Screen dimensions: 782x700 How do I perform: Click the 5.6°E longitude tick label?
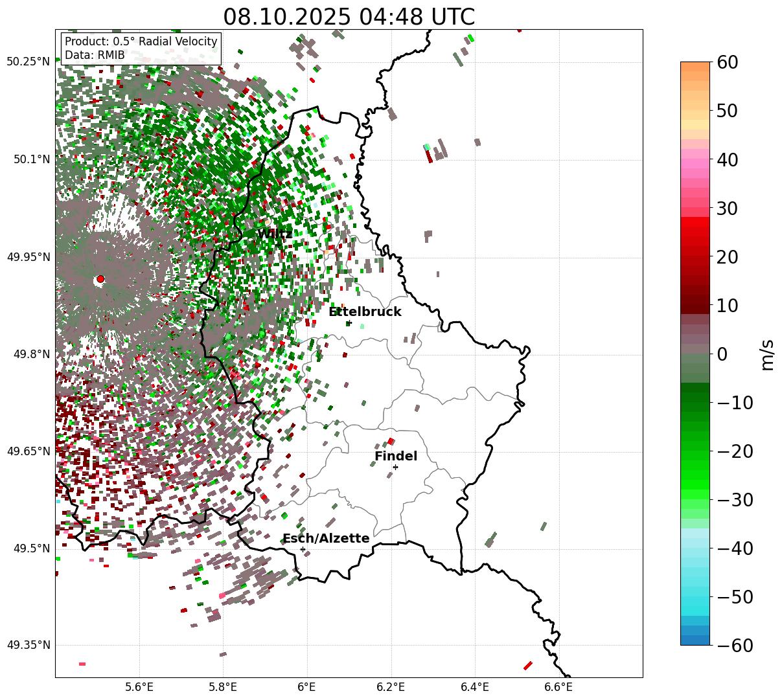coord(139,686)
